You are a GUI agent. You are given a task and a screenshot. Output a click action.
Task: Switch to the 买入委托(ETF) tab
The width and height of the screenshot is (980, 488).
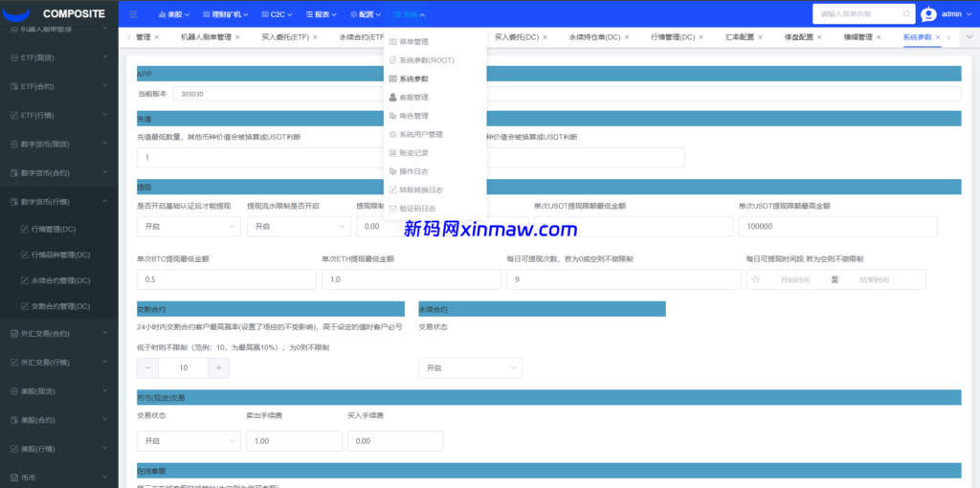coord(284,37)
